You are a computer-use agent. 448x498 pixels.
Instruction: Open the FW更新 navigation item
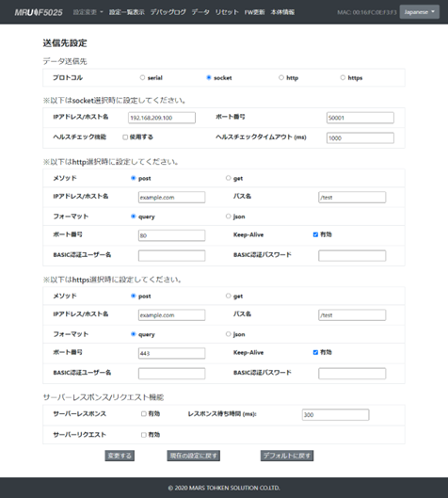pos(254,12)
